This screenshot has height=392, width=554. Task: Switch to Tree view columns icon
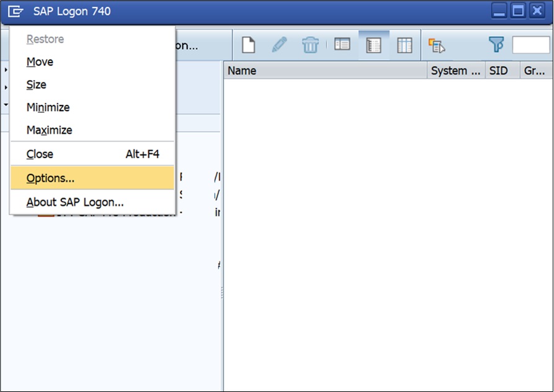coord(404,45)
